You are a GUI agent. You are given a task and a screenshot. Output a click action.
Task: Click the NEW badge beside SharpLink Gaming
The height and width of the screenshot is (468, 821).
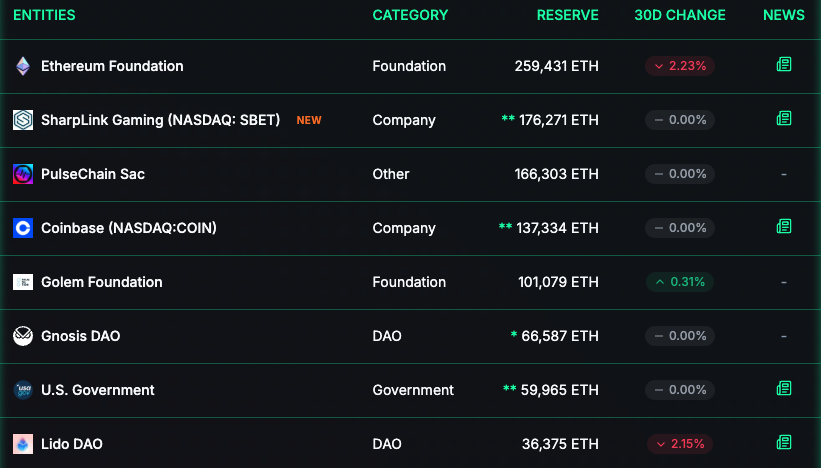(309, 120)
